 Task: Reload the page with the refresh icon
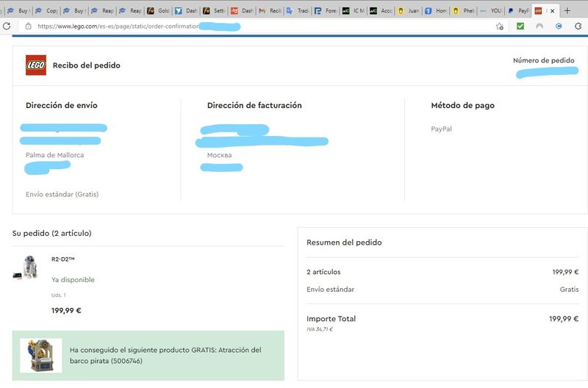[7, 26]
